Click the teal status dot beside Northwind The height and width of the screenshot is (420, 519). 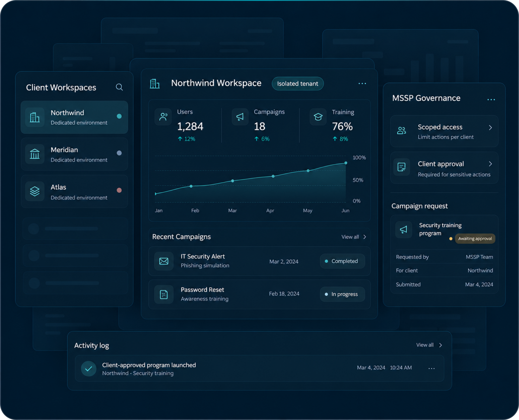(119, 116)
